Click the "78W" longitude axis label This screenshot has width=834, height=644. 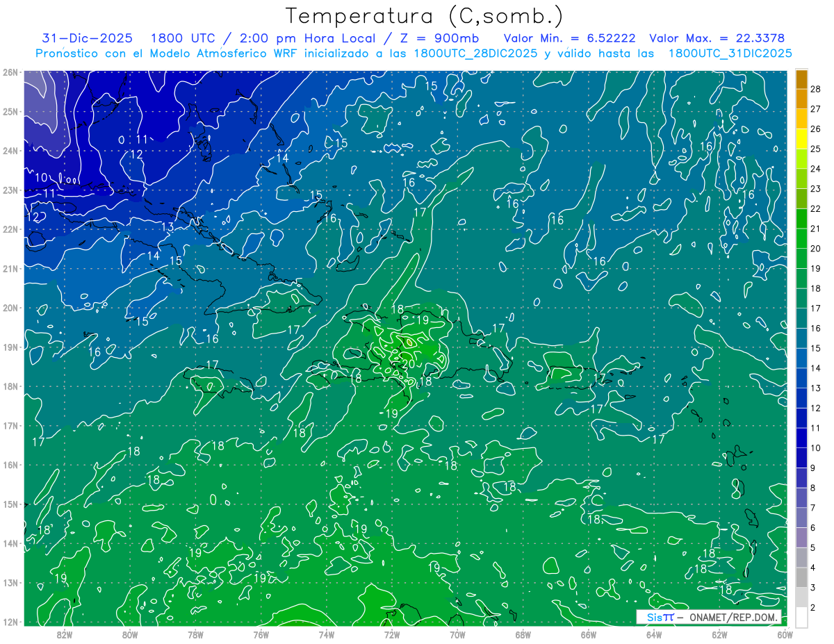(x=195, y=634)
